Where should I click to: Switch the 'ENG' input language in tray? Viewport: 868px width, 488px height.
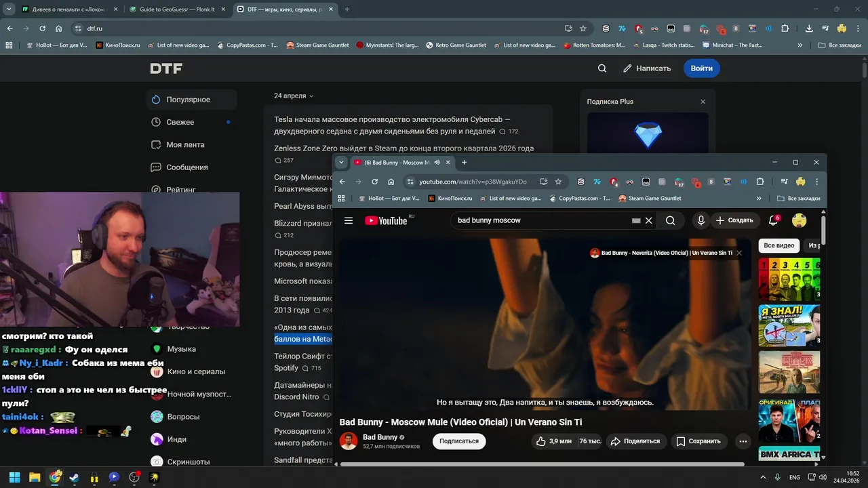pos(794,478)
